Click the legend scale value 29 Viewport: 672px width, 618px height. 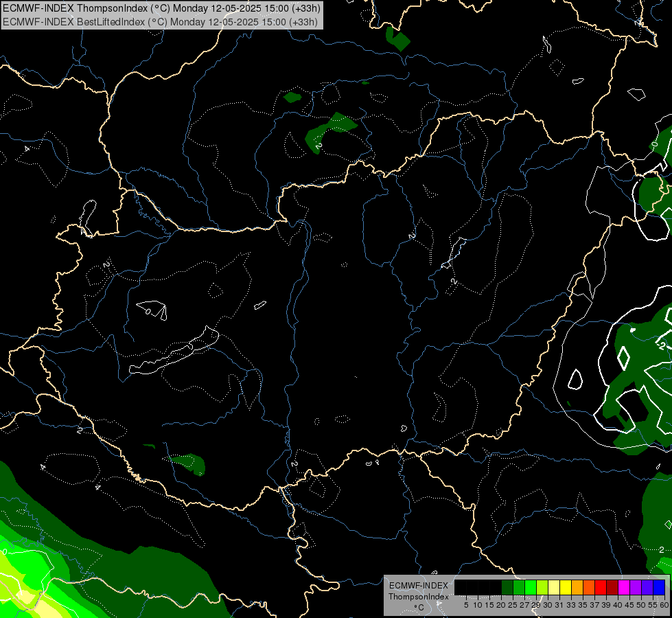[536, 605]
